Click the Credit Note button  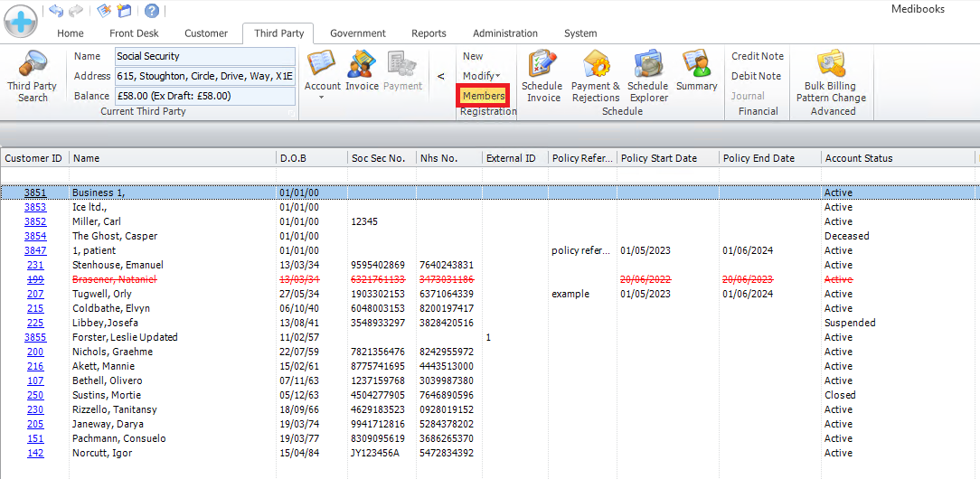757,56
